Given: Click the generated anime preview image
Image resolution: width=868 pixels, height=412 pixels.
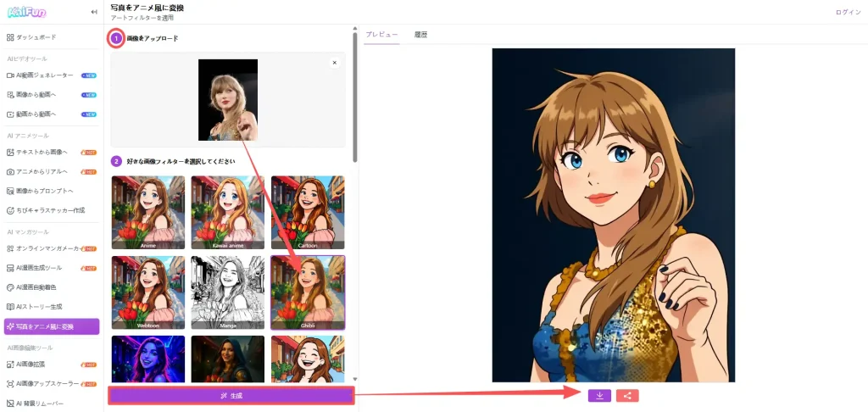Looking at the screenshot, I should 614,215.
